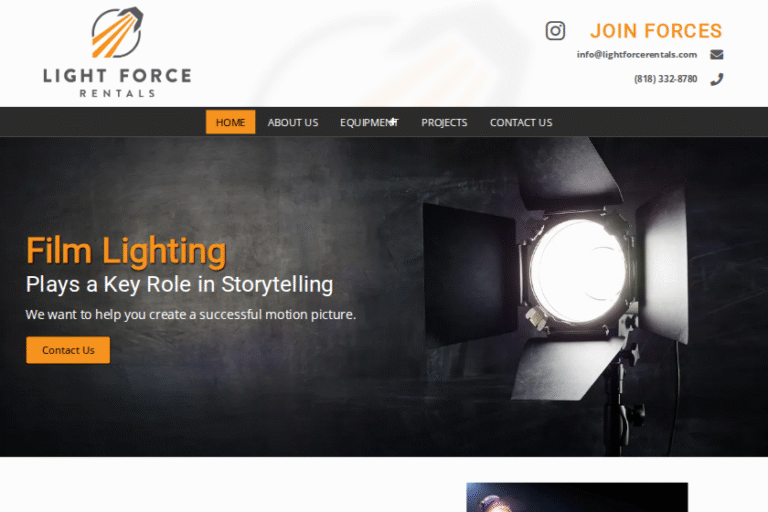The height and width of the screenshot is (512, 768).
Task: Click the info@lightforcerentals.com email address
Action: [637, 54]
